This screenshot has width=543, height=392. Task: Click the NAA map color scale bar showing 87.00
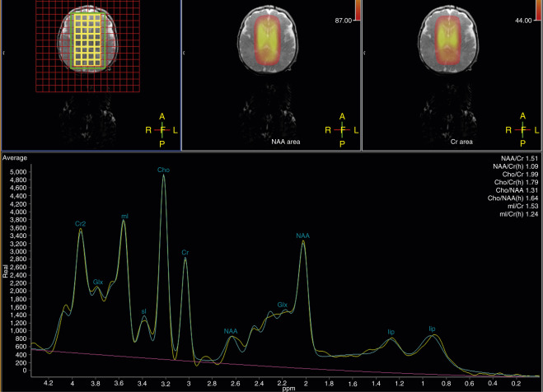[357, 8]
